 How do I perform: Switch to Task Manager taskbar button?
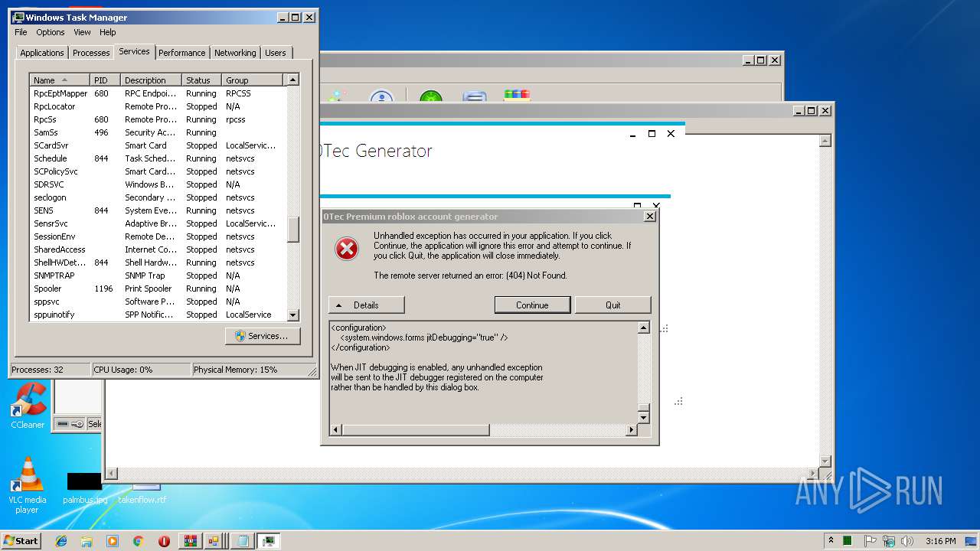click(x=269, y=540)
